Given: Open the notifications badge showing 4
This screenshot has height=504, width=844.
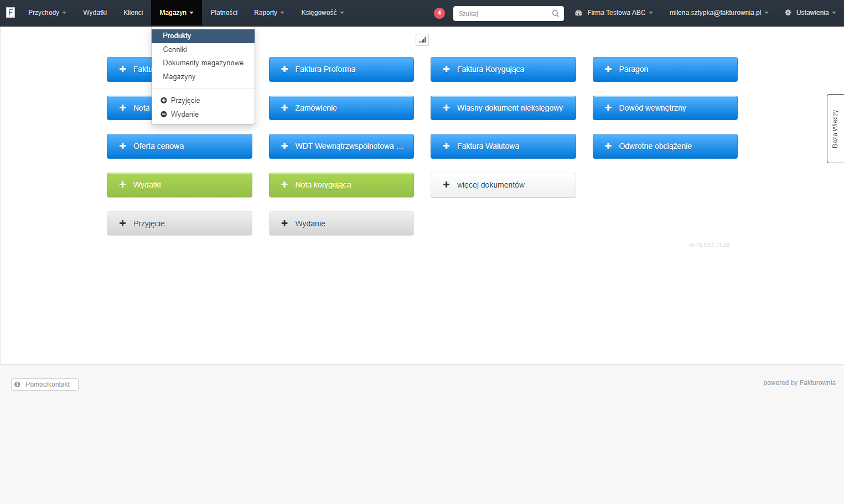Looking at the screenshot, I should tap(439, 13).
